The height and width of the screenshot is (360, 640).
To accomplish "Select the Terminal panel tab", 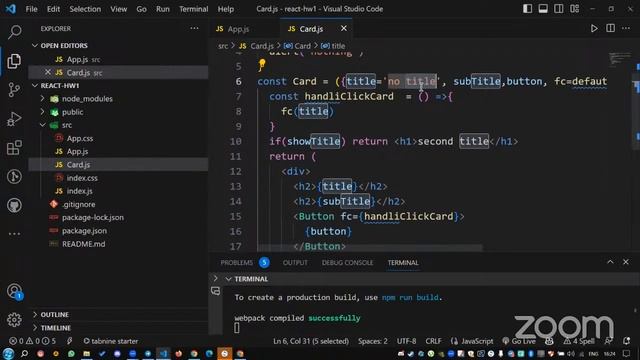I will click(x=403, y=262).
